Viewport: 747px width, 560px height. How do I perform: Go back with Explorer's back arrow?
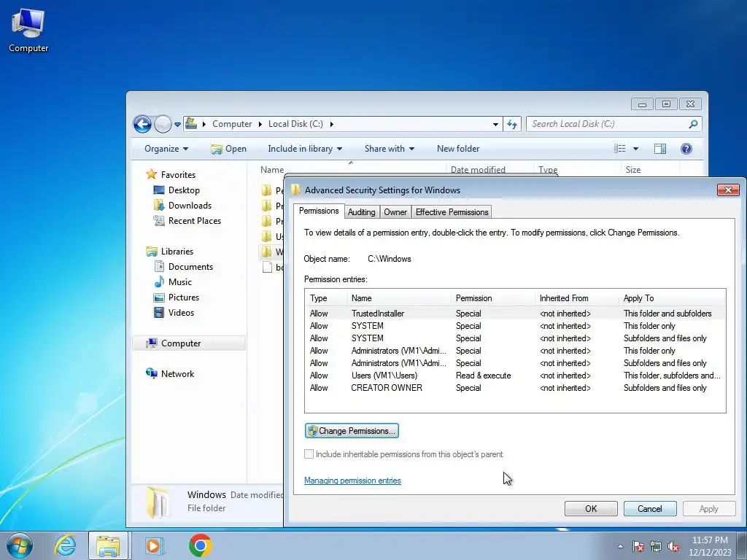(x=142, y=124)
